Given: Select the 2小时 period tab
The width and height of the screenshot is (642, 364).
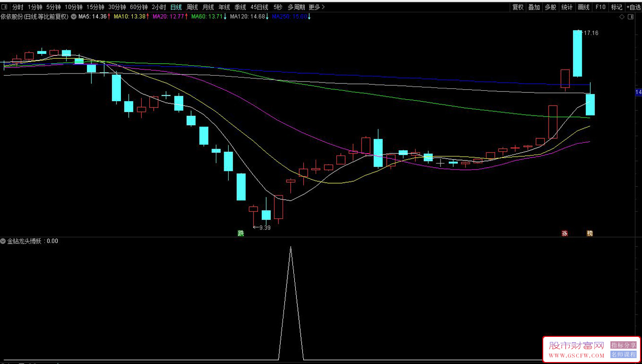Looking at the screenshot, I should 159,7.
